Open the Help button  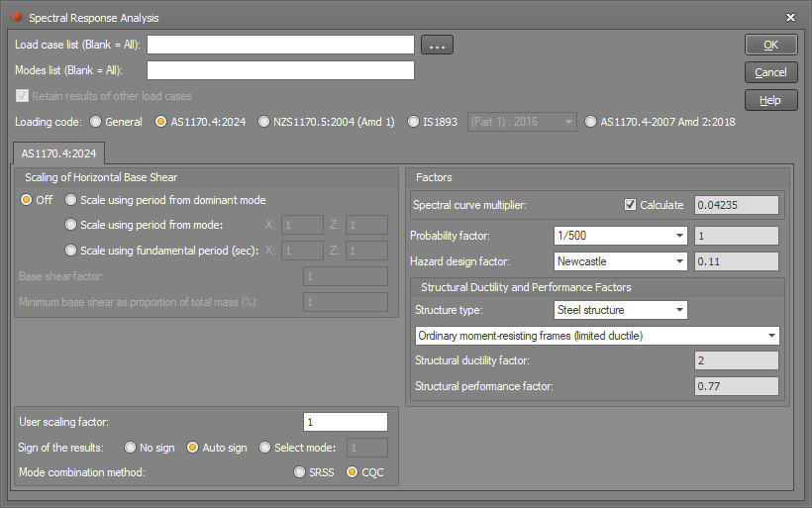771,100
